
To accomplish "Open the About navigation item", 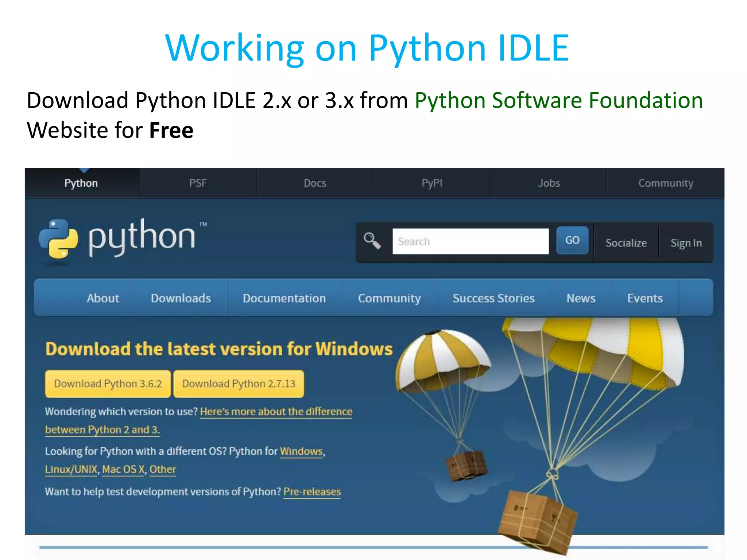I will [103, 298].
